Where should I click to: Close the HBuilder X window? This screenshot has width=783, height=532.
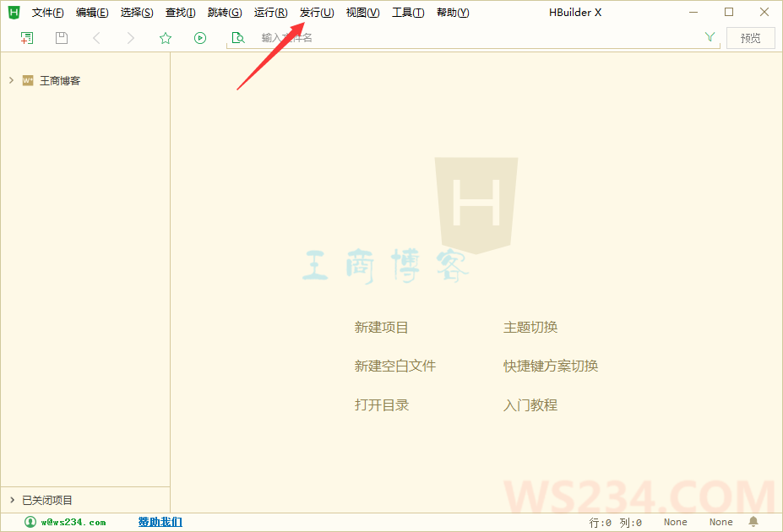[764, 12]
